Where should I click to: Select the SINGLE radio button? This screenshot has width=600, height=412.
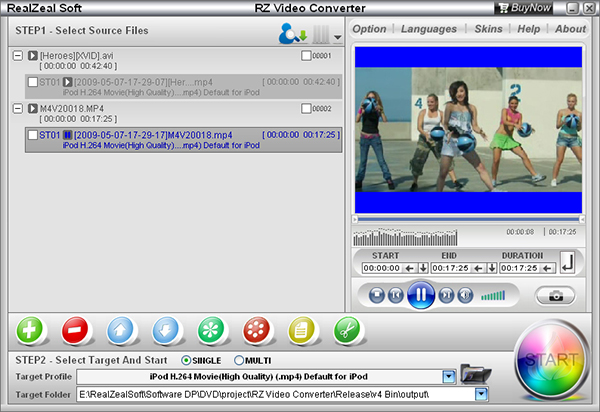(186, 360)
